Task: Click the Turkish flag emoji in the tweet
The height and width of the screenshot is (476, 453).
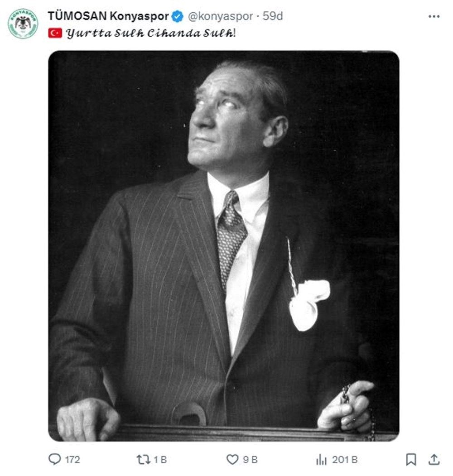Action: tap(55, 32)
